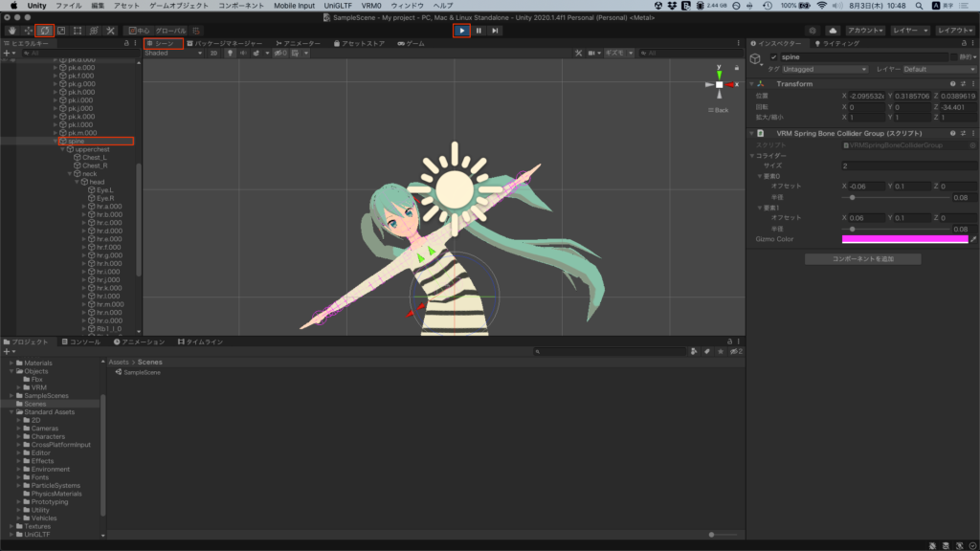This screenshot has width=980, height=551.
Task: Open the Untagged tag dropdown
Action: tap(825, 70)
